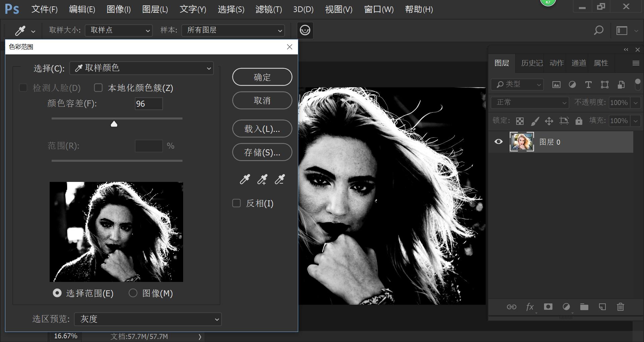Select the add to sample eyedropper

(x=262, y=180)
